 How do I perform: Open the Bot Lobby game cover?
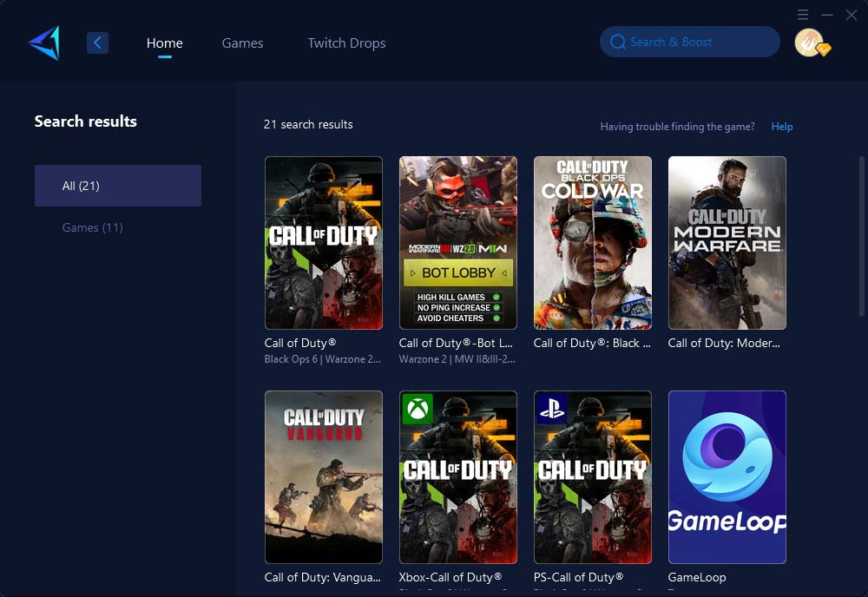tap(457, 243)
